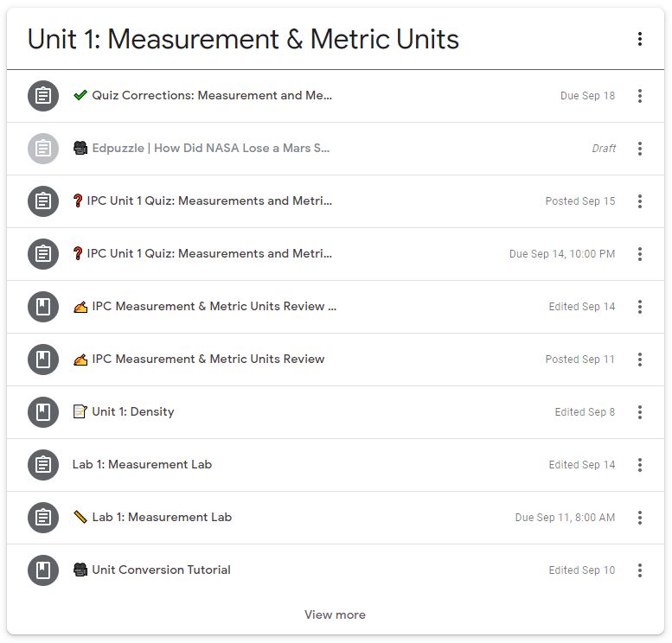Show the options menu for Unit 1: Density
The width and height of the screenshot is (672, 643).
click(639, 412)
